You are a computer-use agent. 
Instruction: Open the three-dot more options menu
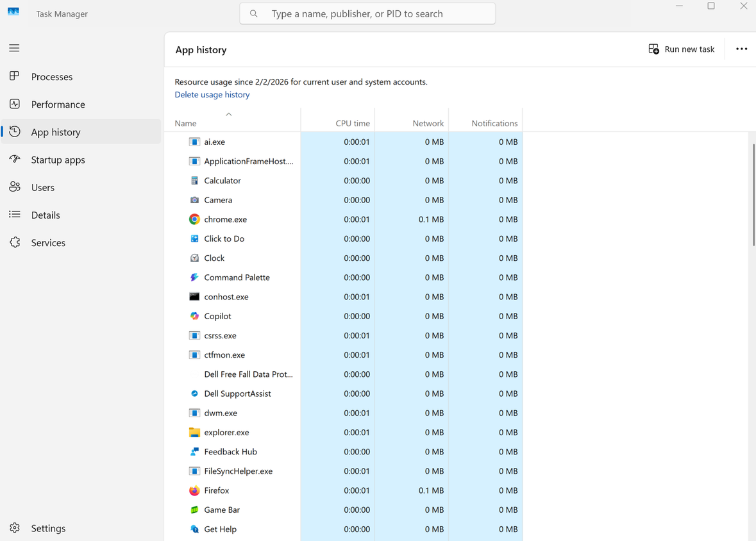click(x=741, y=49)
